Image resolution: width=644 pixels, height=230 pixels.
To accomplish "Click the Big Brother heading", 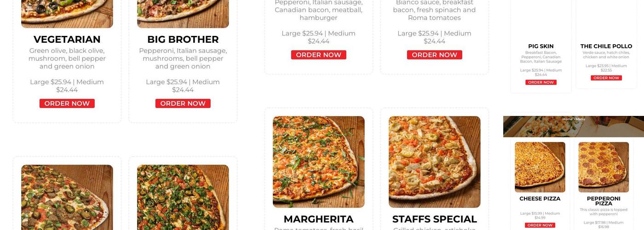I will (x=183, y=40).
